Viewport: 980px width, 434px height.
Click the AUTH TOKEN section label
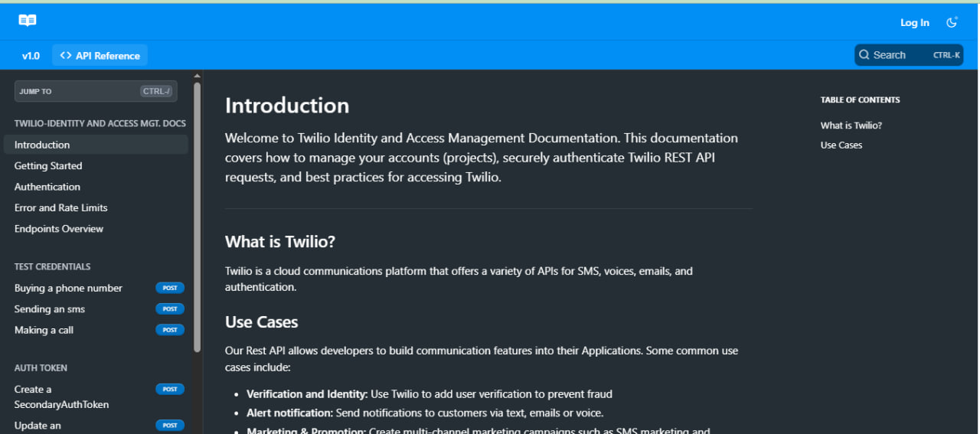pos(41,368)
